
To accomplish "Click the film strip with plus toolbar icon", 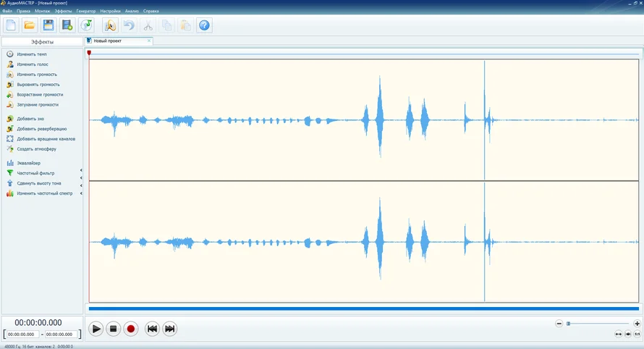I will (67, 25).
